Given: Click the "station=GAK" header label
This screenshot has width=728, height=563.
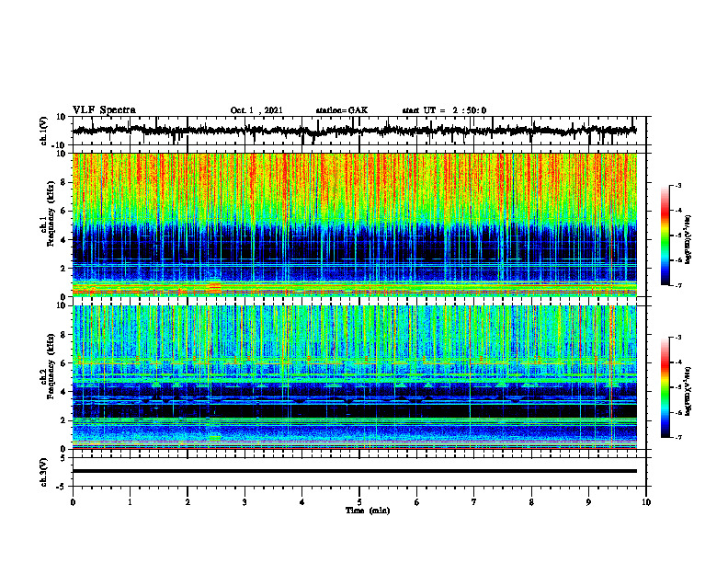Looking at the screenshot, I should 342,110.
